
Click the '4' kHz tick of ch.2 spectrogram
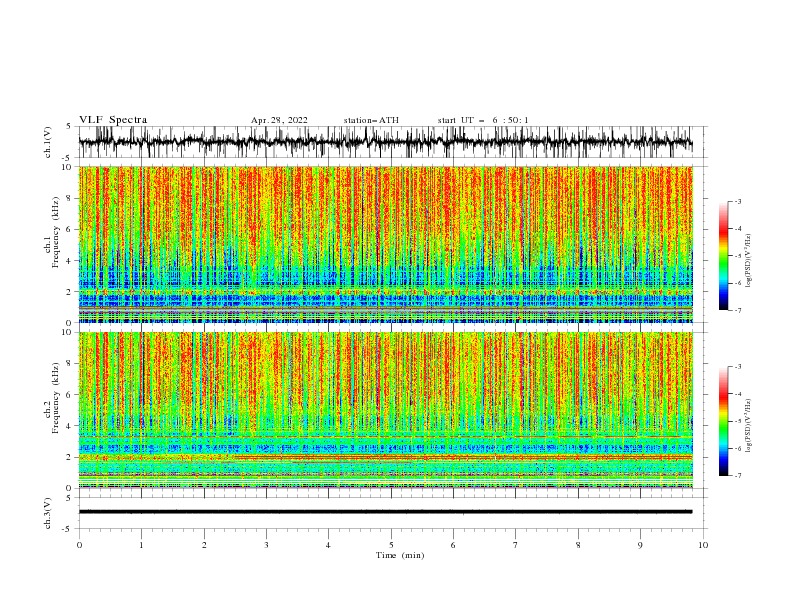pyautogui.click(x=70, y=426)
